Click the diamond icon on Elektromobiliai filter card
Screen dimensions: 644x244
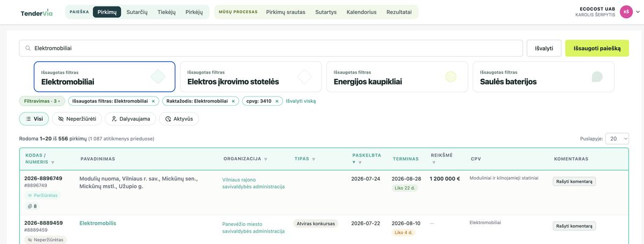(158, 77)
